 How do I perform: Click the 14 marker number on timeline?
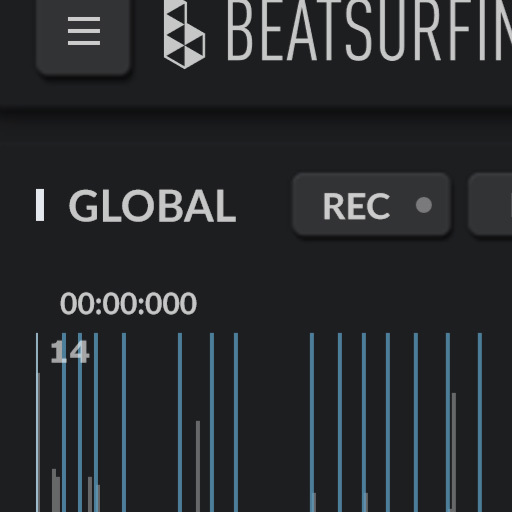(70, 352)
